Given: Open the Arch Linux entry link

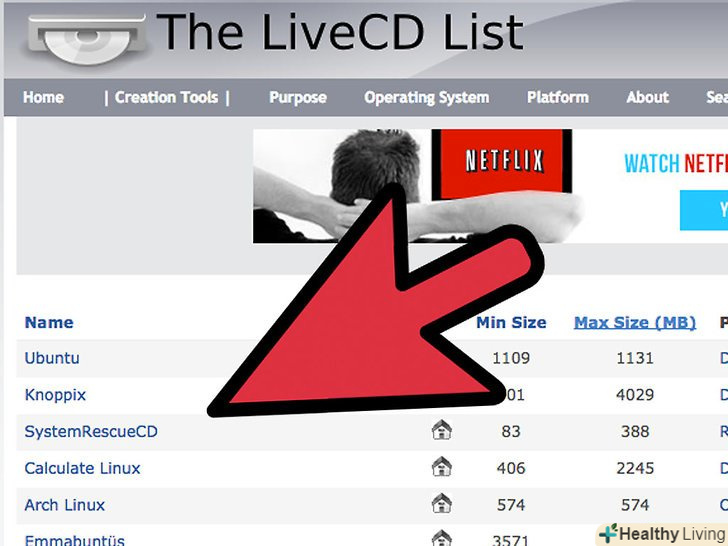Looking at the screenshot, I should (x=65, y=505).
